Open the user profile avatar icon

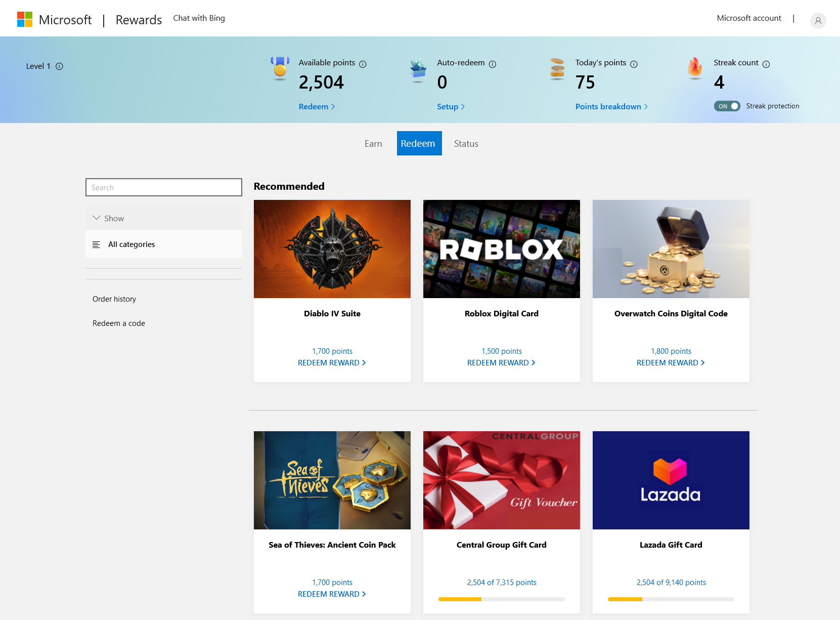(x=818, y=20)
